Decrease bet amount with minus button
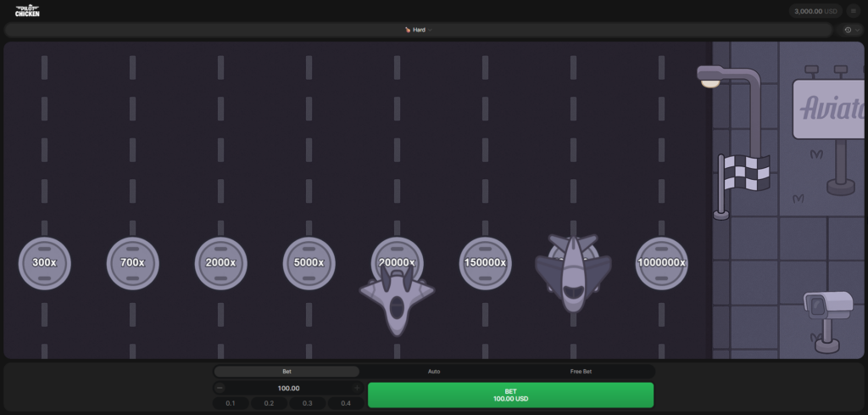 tap(220, 388)
